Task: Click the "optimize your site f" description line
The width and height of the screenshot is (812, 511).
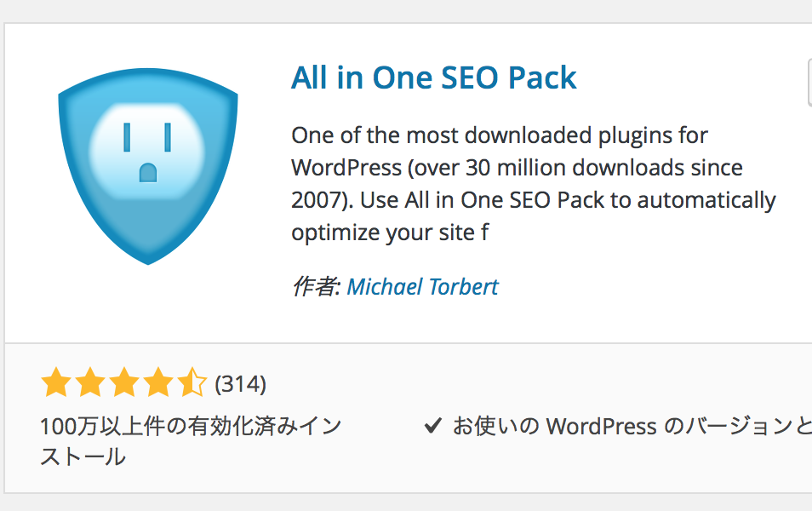Action: (x=390, y=233)
